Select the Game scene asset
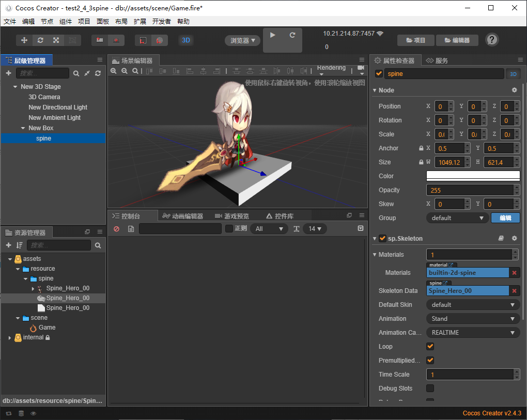 (47, 328)
